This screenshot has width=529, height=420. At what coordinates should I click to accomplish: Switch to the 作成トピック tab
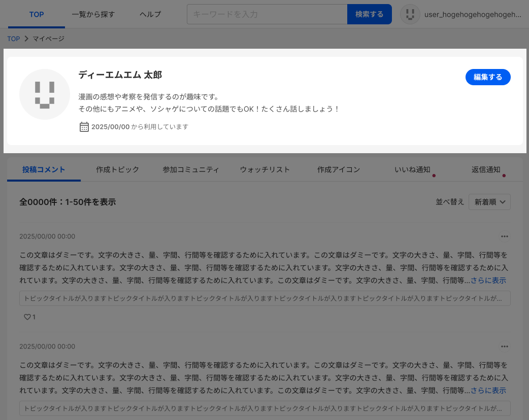point(117,170)
